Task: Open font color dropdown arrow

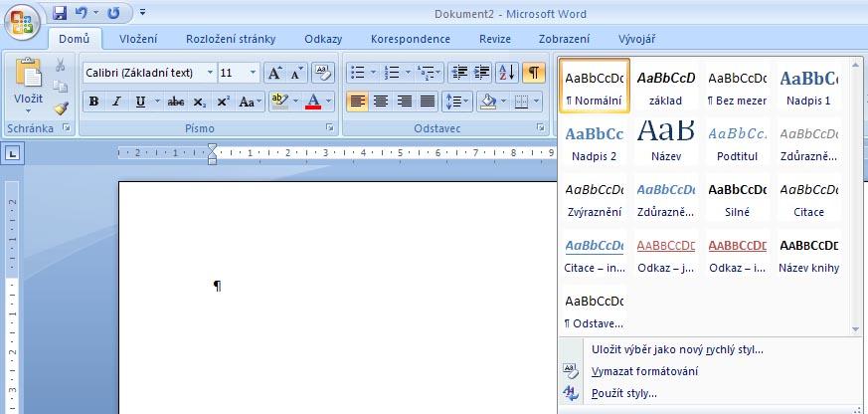Action: pos(329,102)
